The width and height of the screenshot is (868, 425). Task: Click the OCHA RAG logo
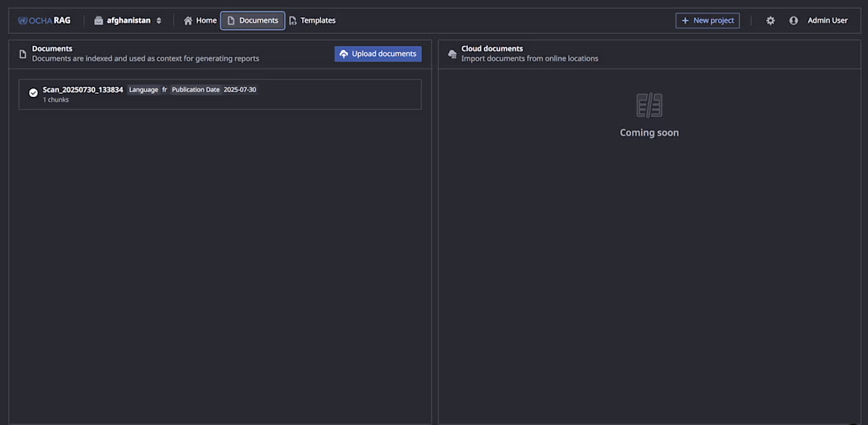44,21
